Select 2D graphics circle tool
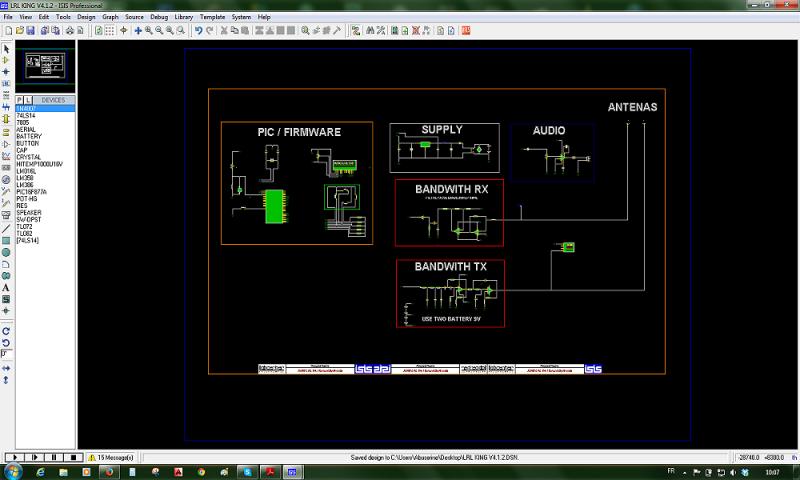 (x=6, y=252)
